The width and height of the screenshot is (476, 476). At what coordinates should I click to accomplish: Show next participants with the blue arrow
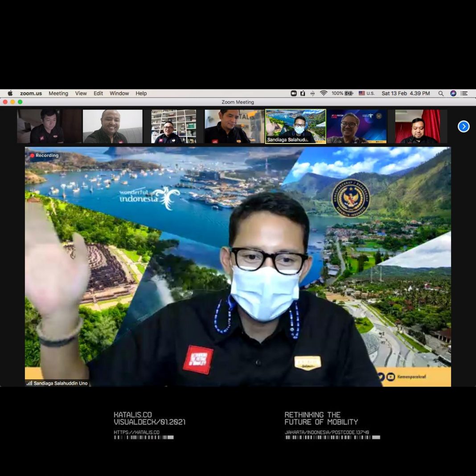(x=464, y=127)
